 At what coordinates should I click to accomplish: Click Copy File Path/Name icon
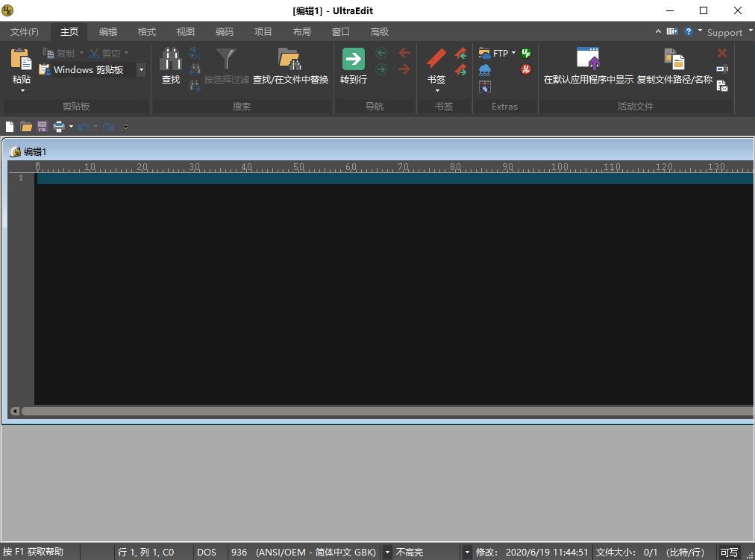[674, 59]
